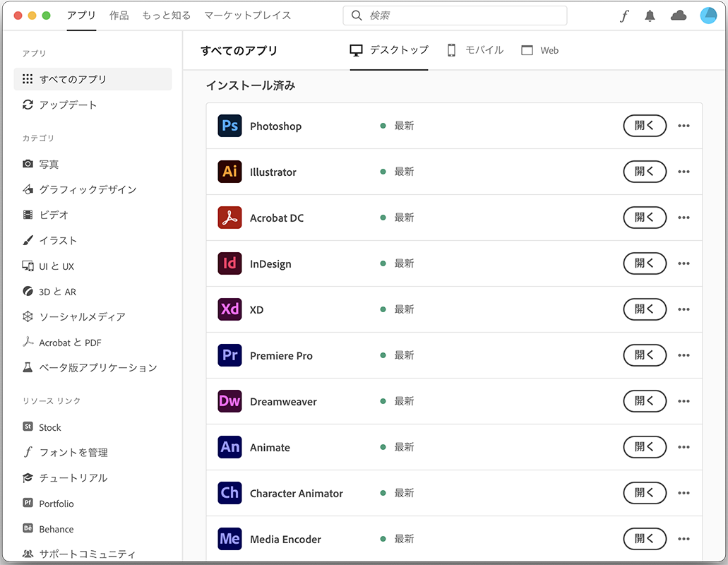Click 開く button for Premiere Pro
This screenshot has width=728, height=565.
coord(645,356)
